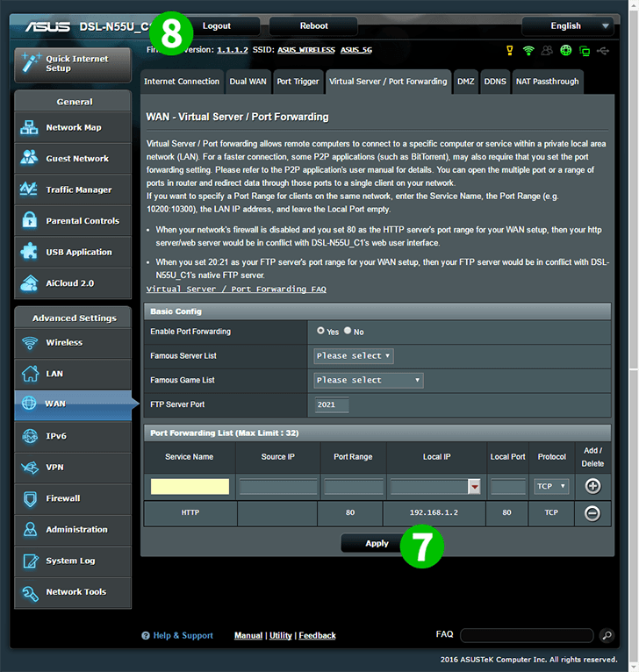The width and height of the screenshot is (639, 672).
Task: Switch to Port Trigger tab
Action: pyautogui.click(x=298, y=82)
